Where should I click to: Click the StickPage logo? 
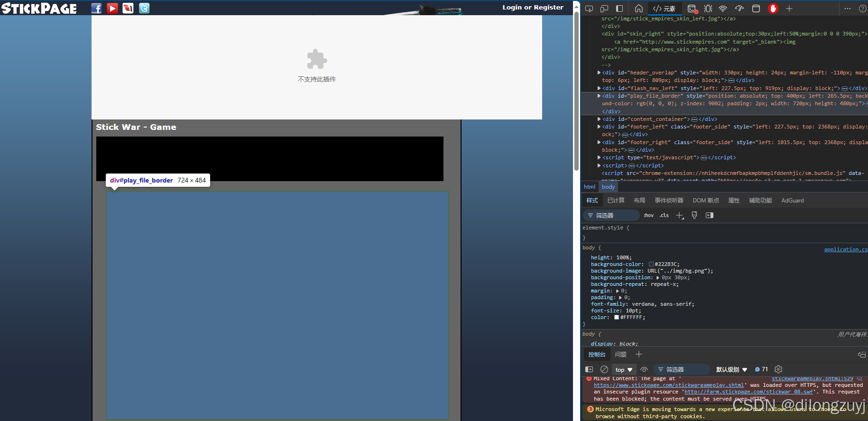(39, 8)
